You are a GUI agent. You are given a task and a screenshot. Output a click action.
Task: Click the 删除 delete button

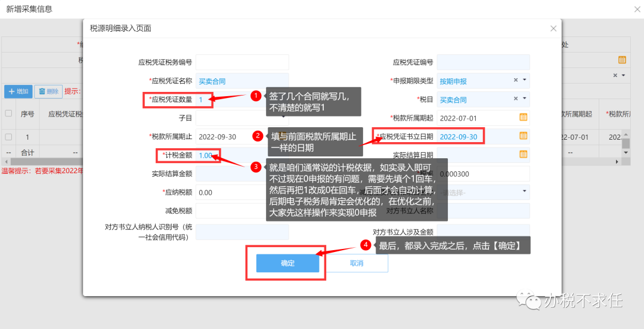point(48,91)
